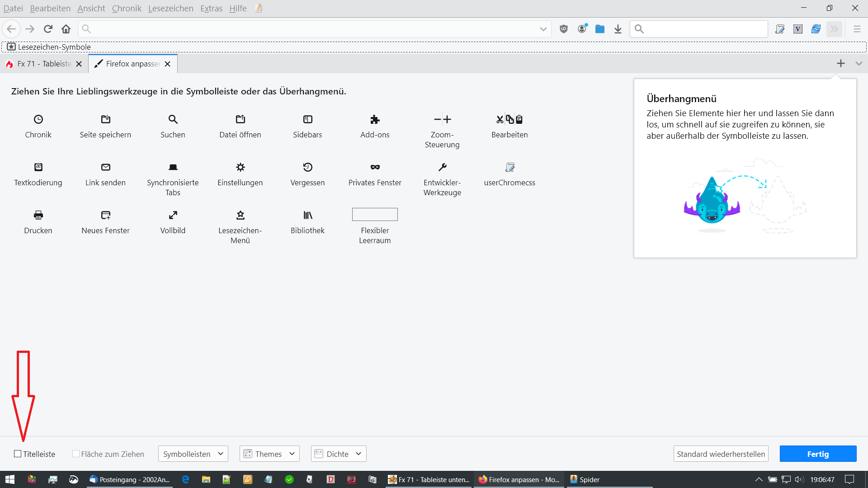Image resolution: width=868 pixels, height=488 pixels.
Task: Click the downloads arrow in toolbar
Action: (x=618, y=29)
